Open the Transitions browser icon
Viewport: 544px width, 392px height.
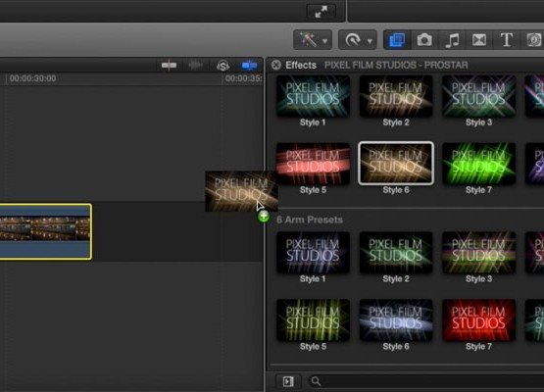click(479, 40)
